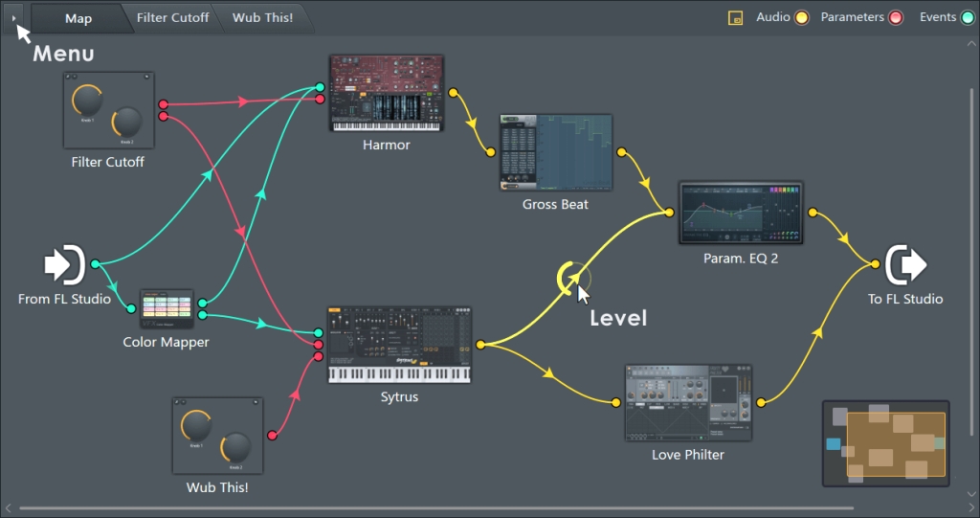
Task: Click the scroll-left arrow at bottom-left
Action: click(8, 508)
